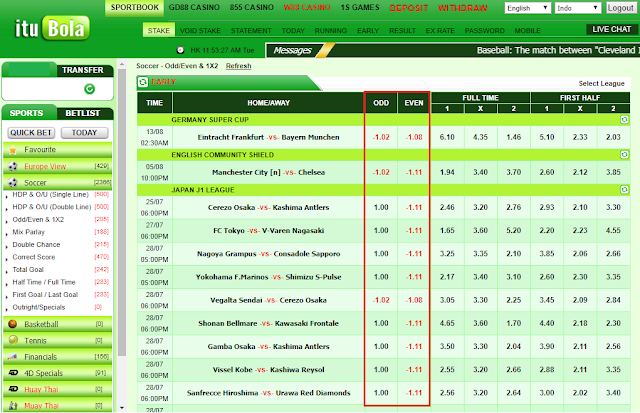Click the sidebar vertical scrollbar thumb

click(122, 212)
